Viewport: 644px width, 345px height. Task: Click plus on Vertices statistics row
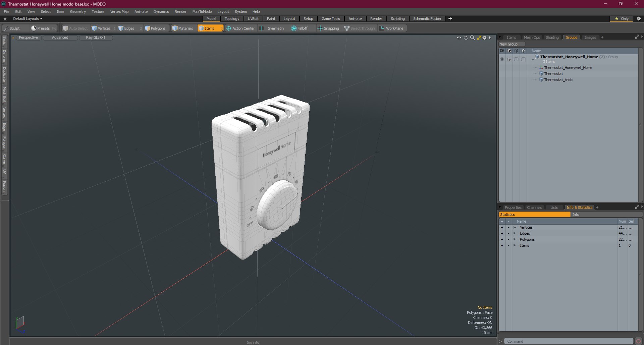click(x=502, y=227)
